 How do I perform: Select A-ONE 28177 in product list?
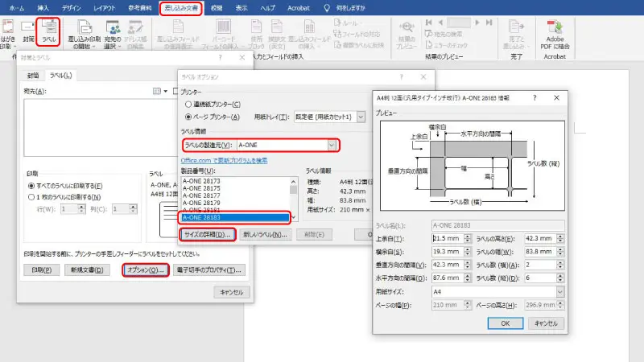(x=201, y=195)
